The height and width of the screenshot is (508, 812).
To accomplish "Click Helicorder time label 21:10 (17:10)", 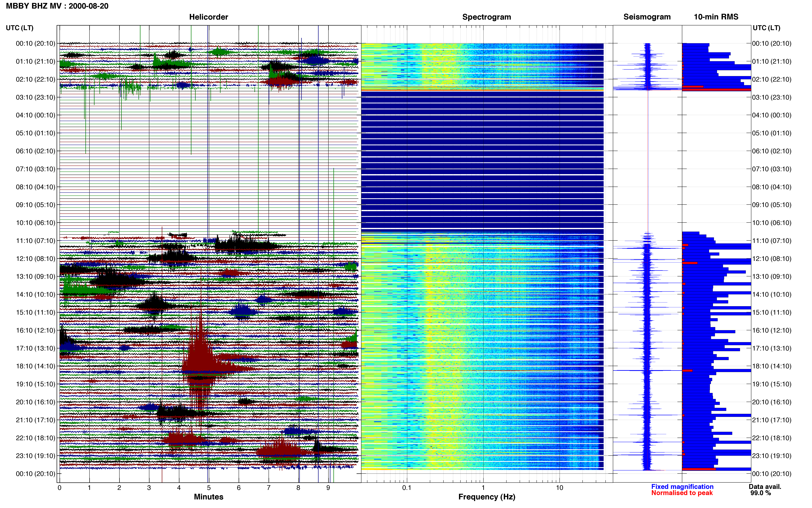I will coord(36,420).
